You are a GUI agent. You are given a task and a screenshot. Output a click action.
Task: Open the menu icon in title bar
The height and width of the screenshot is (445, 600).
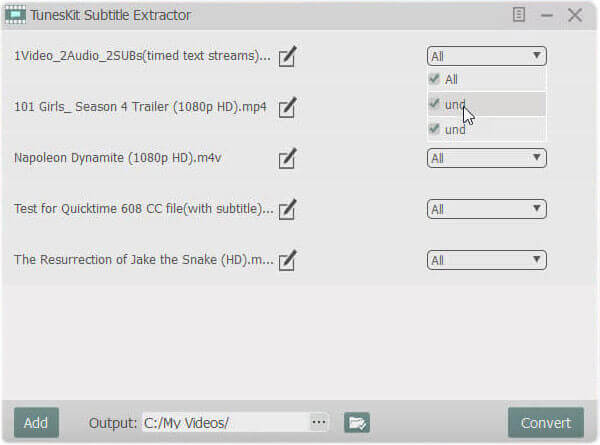pyautogui.click(x=518, y=15)
